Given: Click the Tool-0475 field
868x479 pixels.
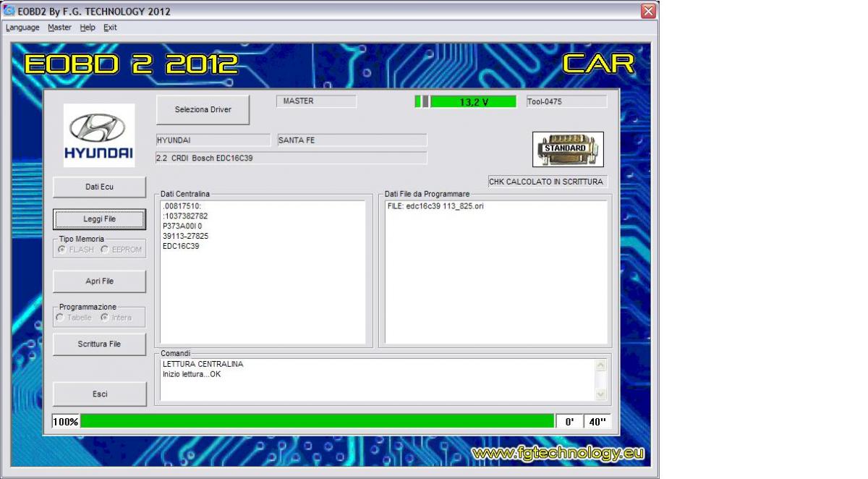Looking at the screenshot, I should 566,102.
